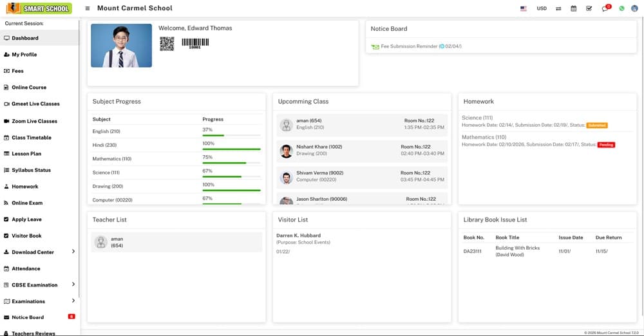This screenshot has height=336, width=644.
Task: Click the green WhatsApp icon
Action: coord(621,8)
